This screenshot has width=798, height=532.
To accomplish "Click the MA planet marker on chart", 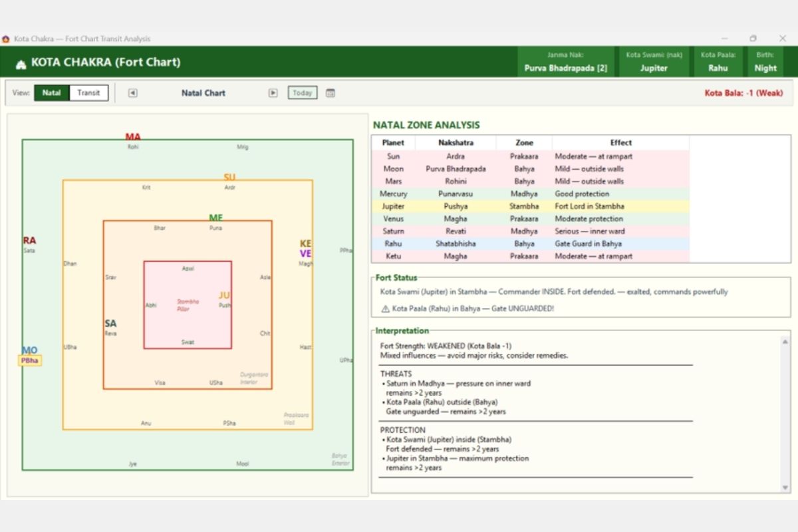I will coord(133,137).
